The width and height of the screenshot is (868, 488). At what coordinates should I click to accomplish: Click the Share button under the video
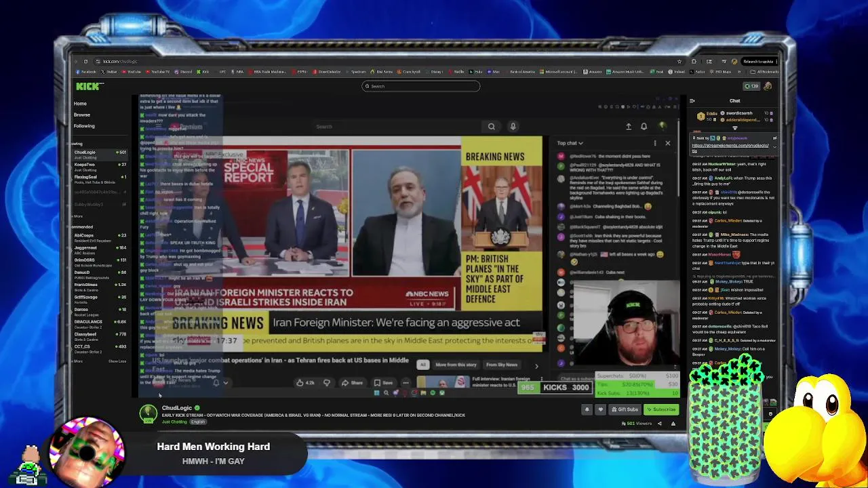click(x=352, y=383)
